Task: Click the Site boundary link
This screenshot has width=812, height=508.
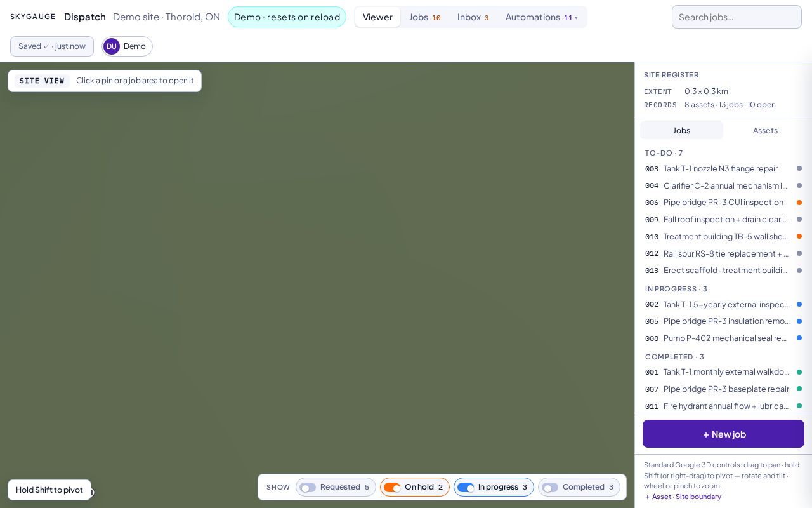Action: click(x=698, y=497)
